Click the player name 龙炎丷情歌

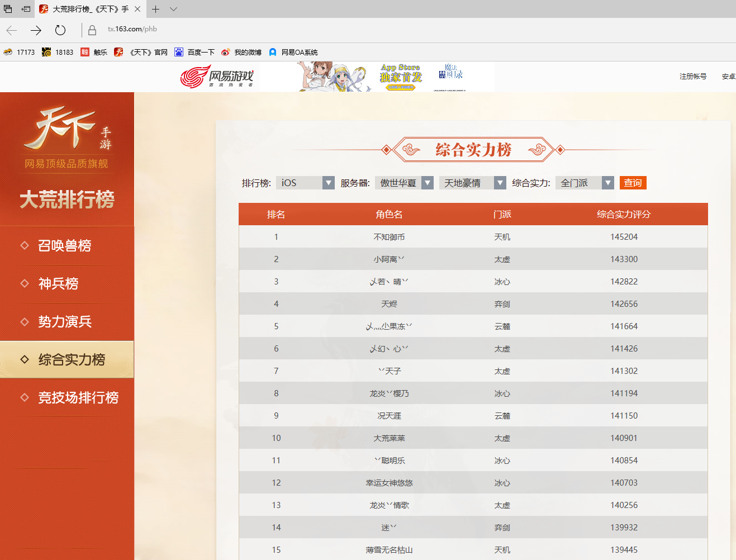(390, 505)
